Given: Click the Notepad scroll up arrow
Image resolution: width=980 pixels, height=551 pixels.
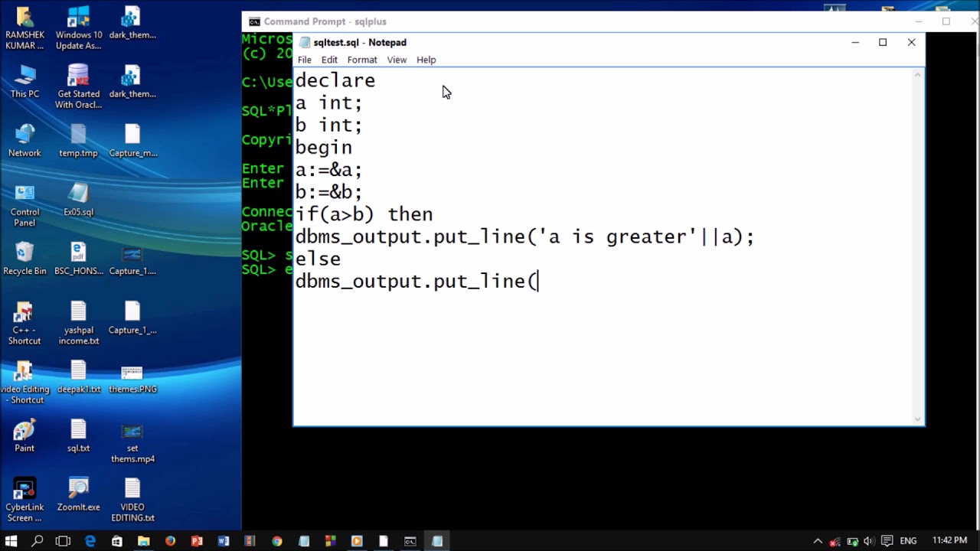Looking at the screenshot, I should pyautogui.click(x=919, y=74).
